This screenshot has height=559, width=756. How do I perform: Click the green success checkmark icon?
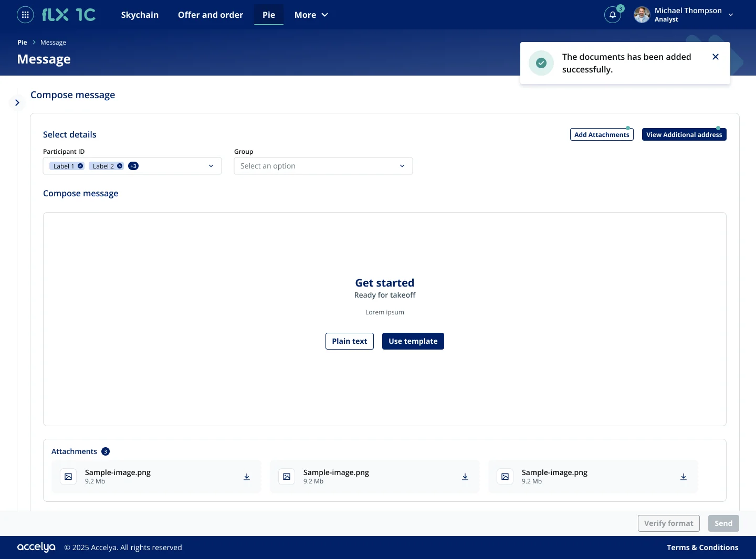[541, 63]
